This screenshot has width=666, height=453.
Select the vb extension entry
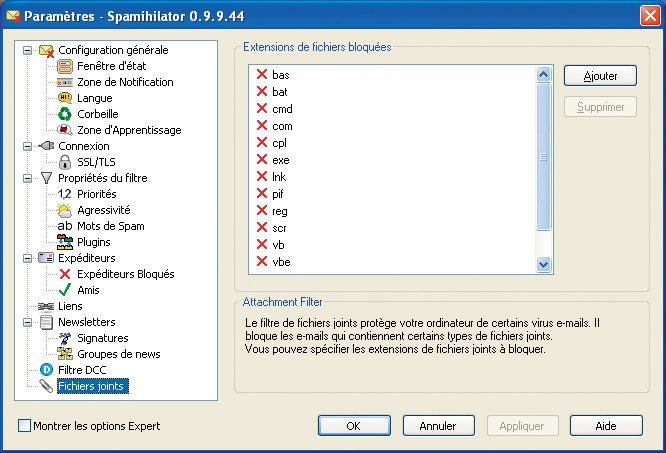[278, 245]
